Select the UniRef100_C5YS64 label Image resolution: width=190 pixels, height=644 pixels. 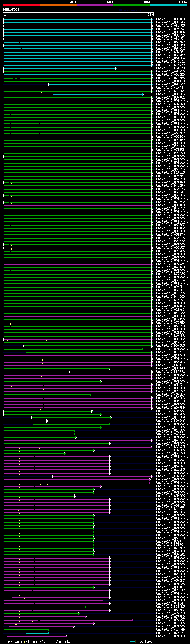[x=170, y=52]
